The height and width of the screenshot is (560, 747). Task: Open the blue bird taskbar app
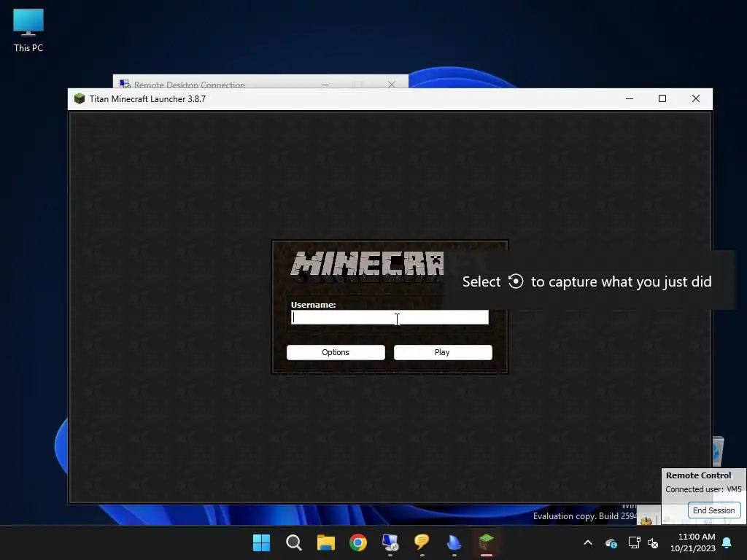[454, 542]
